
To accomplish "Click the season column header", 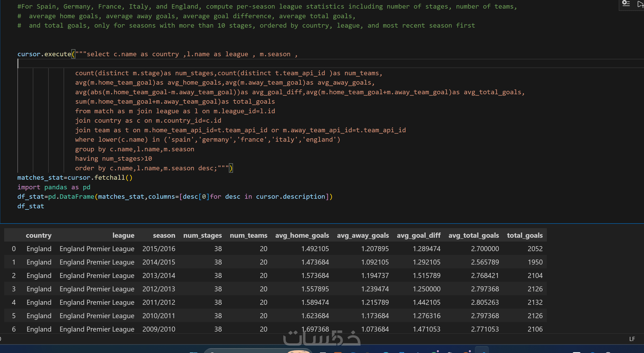I will point(164,235).
